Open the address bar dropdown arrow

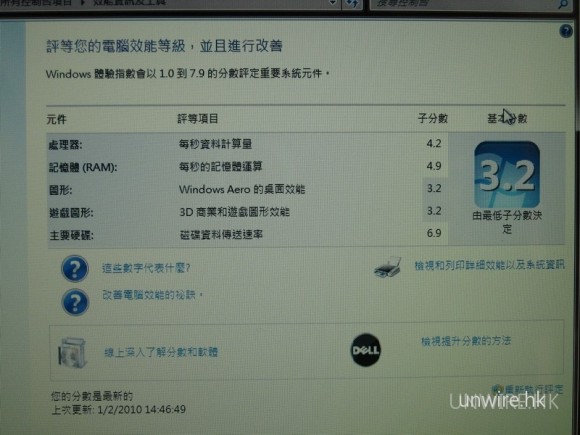[333, 3]
